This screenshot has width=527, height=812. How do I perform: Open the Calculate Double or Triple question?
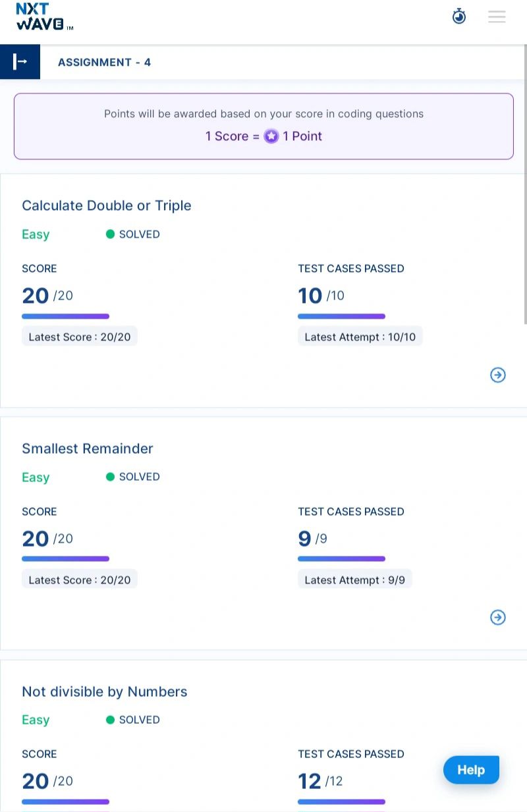tap(107, 205)
